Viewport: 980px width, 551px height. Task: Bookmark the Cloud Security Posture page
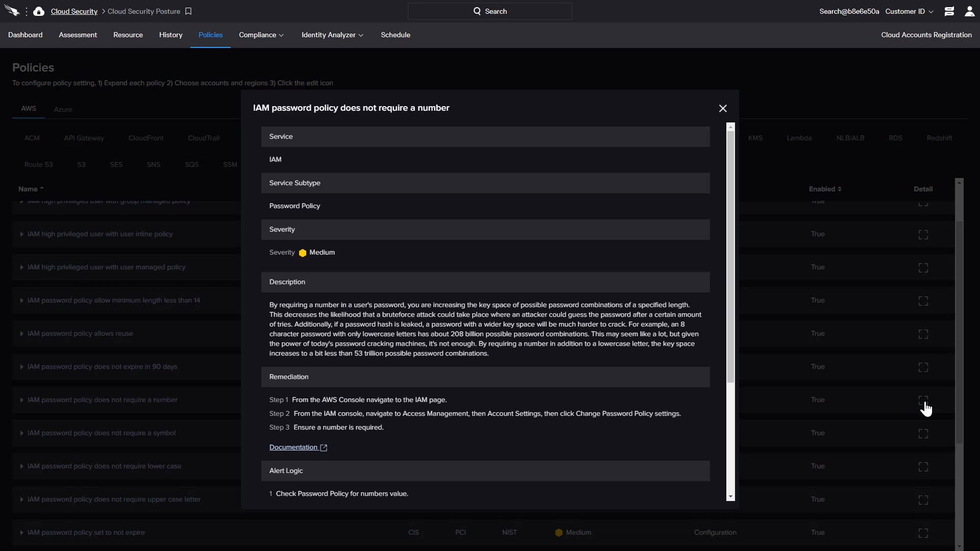tap(188, 11)
